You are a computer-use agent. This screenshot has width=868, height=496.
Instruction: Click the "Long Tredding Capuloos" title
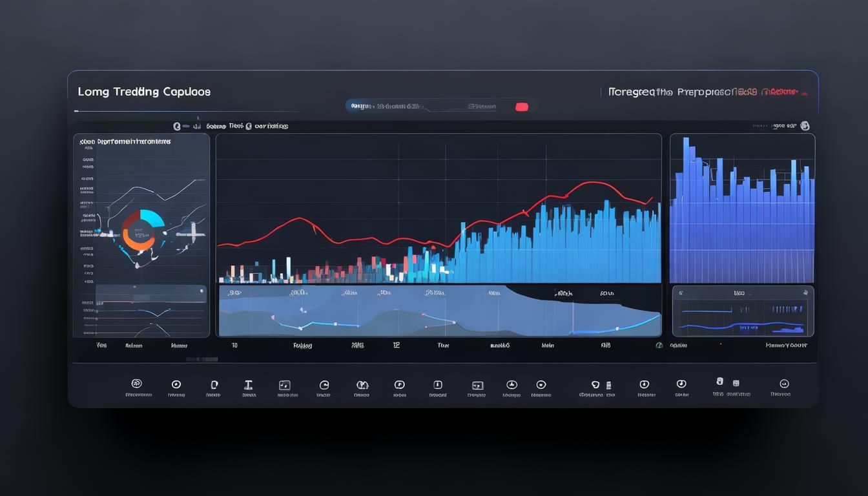tap(144, 92)
